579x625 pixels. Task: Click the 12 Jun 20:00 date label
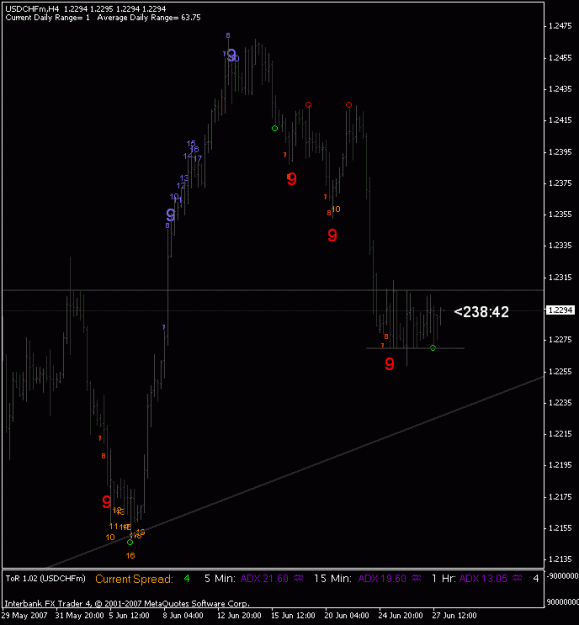[239, 615]
